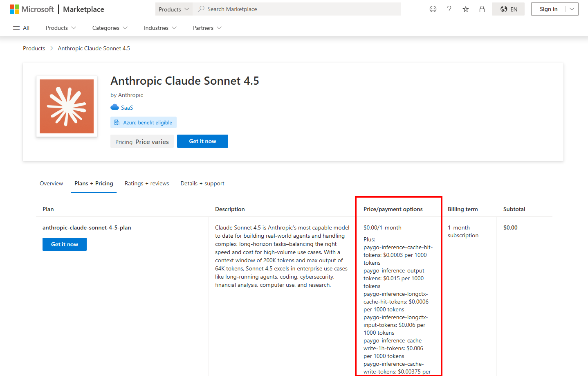Click the Subtotal column header
588x376 pixels.
pos(514,209)
